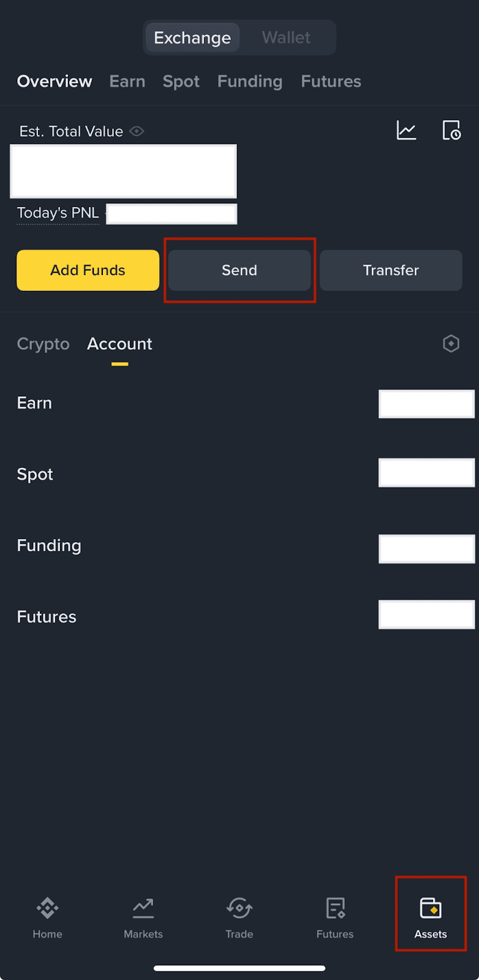
Task: Tap the Transfer button
Action: coord(391,270)
